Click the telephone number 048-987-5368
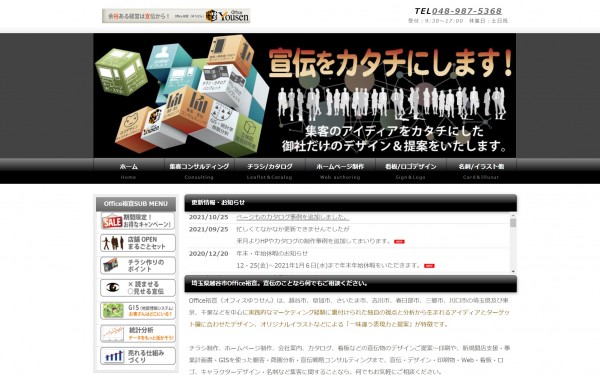This screenshot has height=375, width=600. coord(467,11)
